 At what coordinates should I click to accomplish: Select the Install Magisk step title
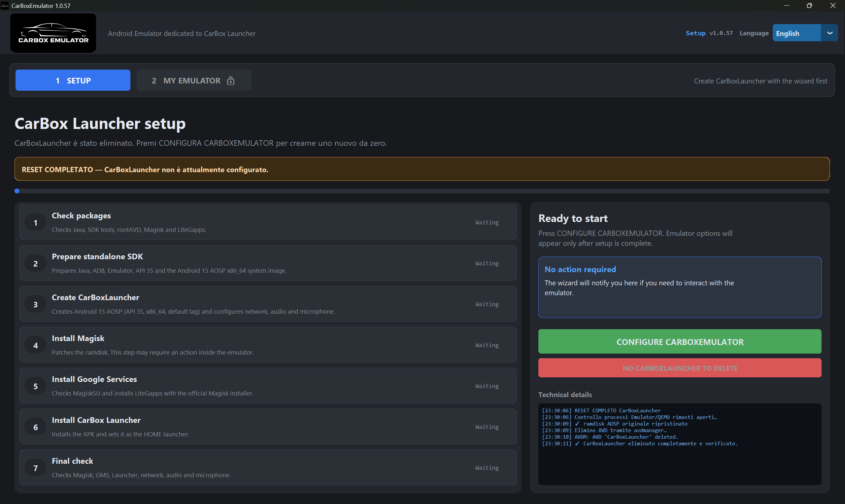tap(78, 338)
